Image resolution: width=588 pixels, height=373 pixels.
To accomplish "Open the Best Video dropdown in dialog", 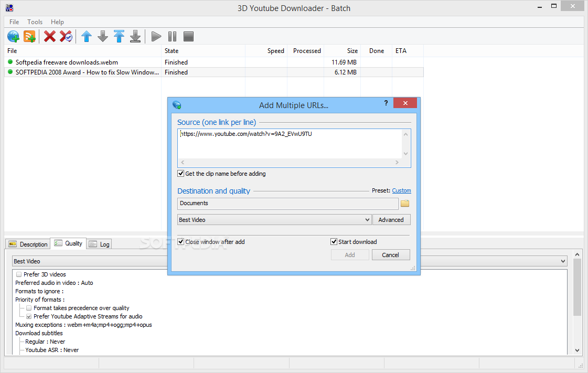I will [274, 220].
